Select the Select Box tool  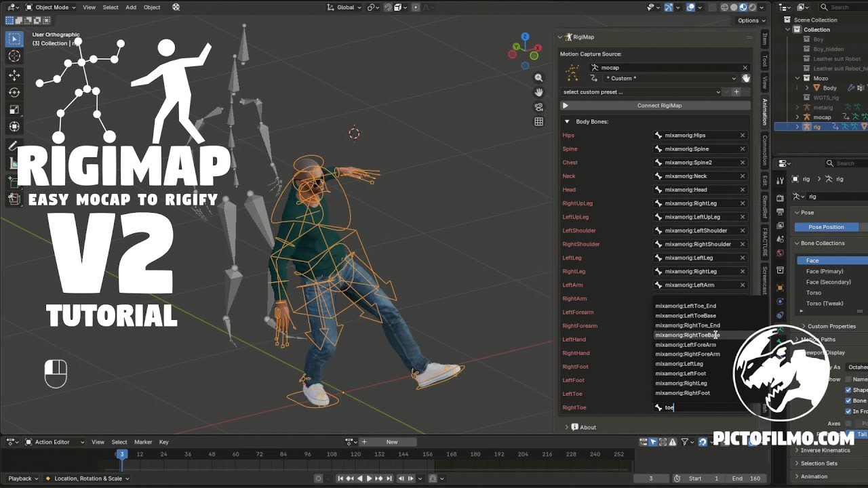click(14, 39)
